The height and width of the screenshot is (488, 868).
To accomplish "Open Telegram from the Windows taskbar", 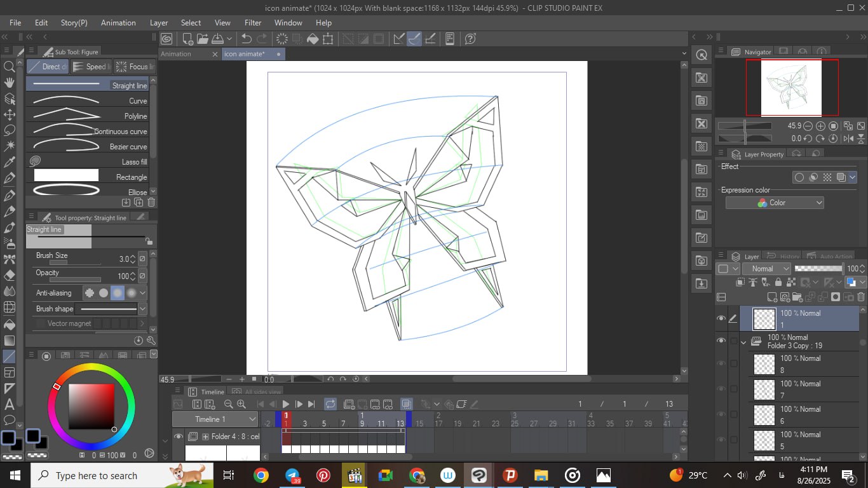I will click(292, 475).
